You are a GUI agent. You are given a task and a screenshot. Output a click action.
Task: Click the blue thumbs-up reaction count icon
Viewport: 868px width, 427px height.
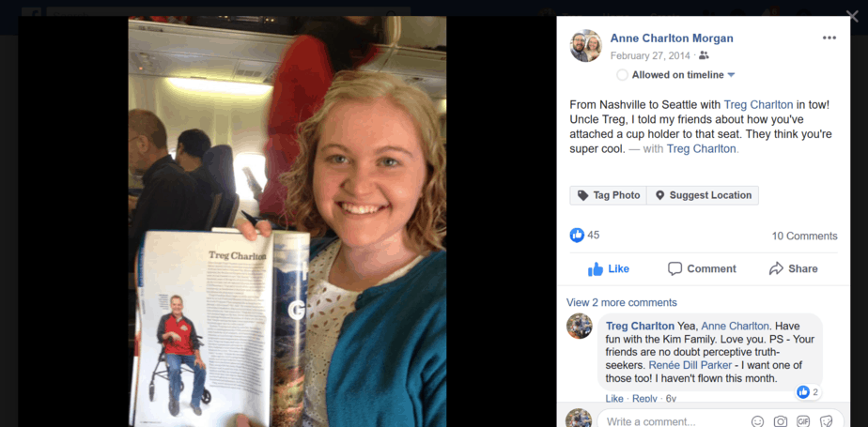(577, 235)
